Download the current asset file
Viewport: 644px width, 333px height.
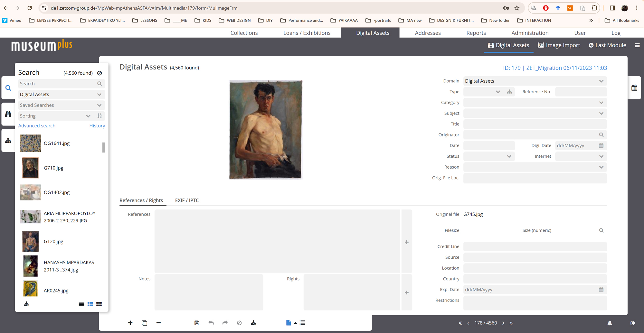tap(253, 323)
